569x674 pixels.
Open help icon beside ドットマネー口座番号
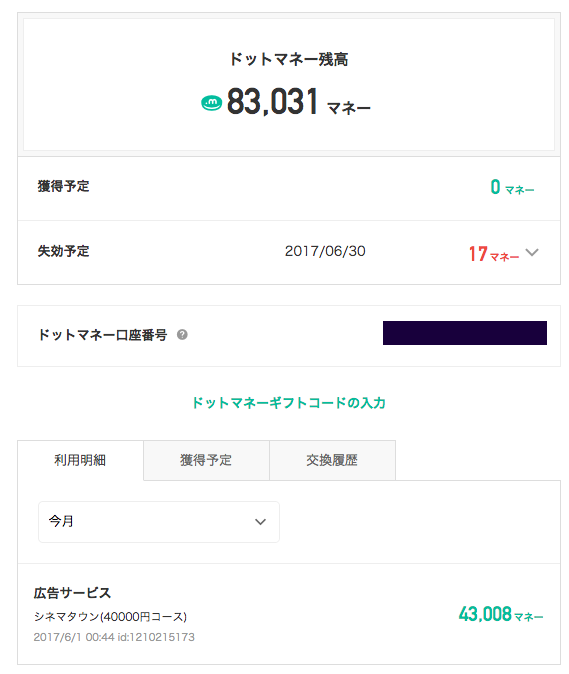[182, 334]
